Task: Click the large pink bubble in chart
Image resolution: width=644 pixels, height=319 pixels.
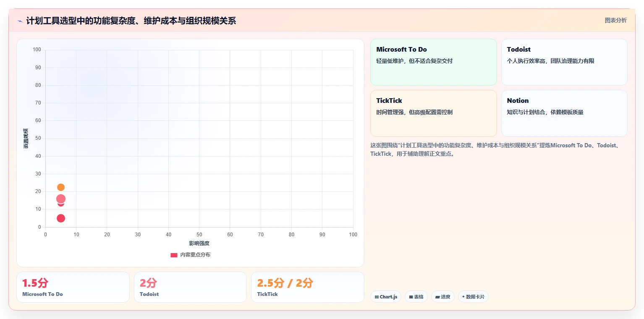Action: (61, 199)
